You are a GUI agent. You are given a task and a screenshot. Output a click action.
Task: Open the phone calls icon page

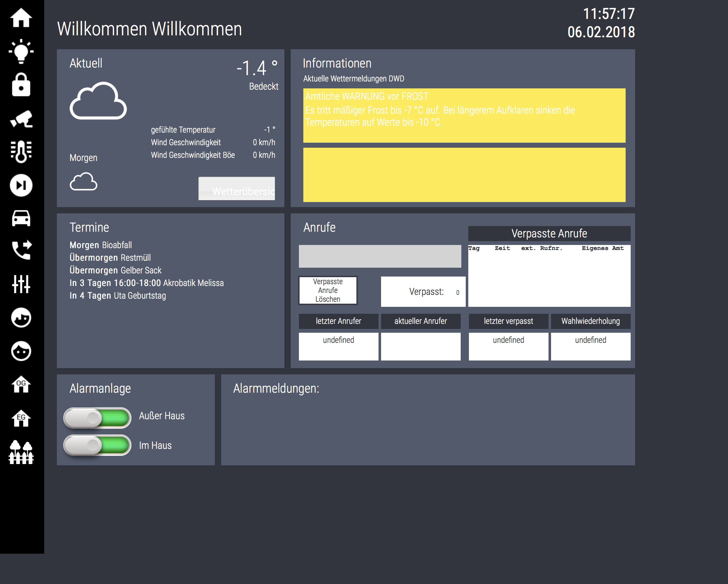coord(21,250)
